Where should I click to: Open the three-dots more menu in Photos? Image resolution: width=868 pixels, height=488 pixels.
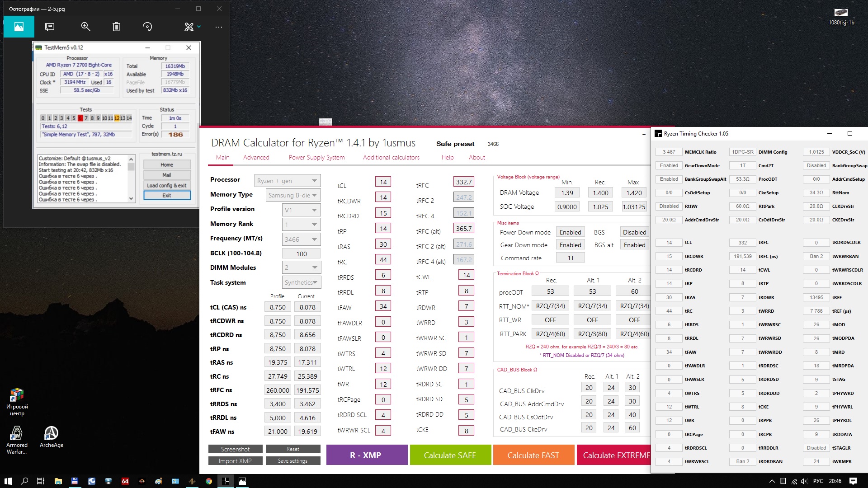(x=219, y=27)
